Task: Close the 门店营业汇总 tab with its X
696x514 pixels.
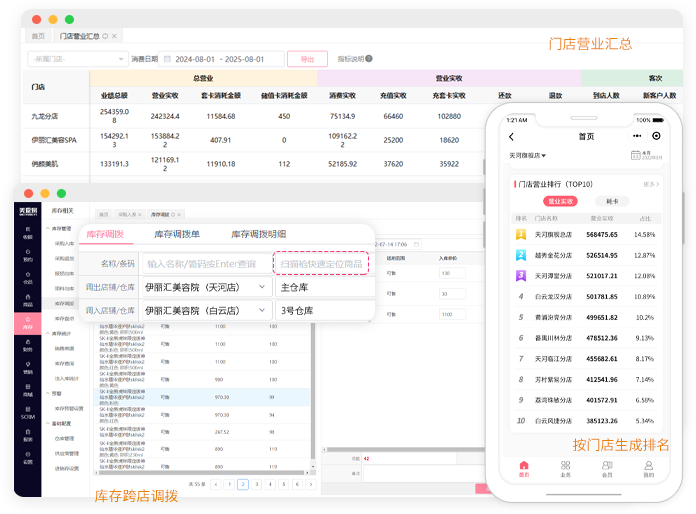Action: (x=114, y=36)
